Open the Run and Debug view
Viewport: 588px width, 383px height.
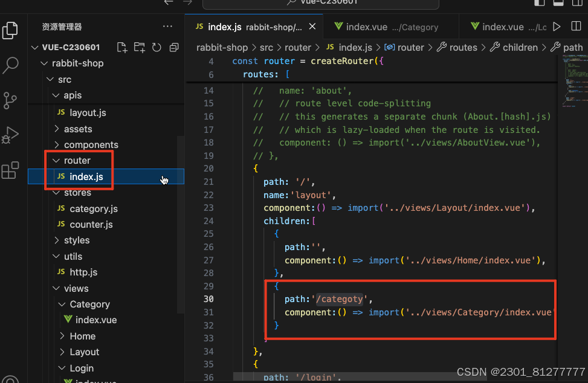coord(10,135)
